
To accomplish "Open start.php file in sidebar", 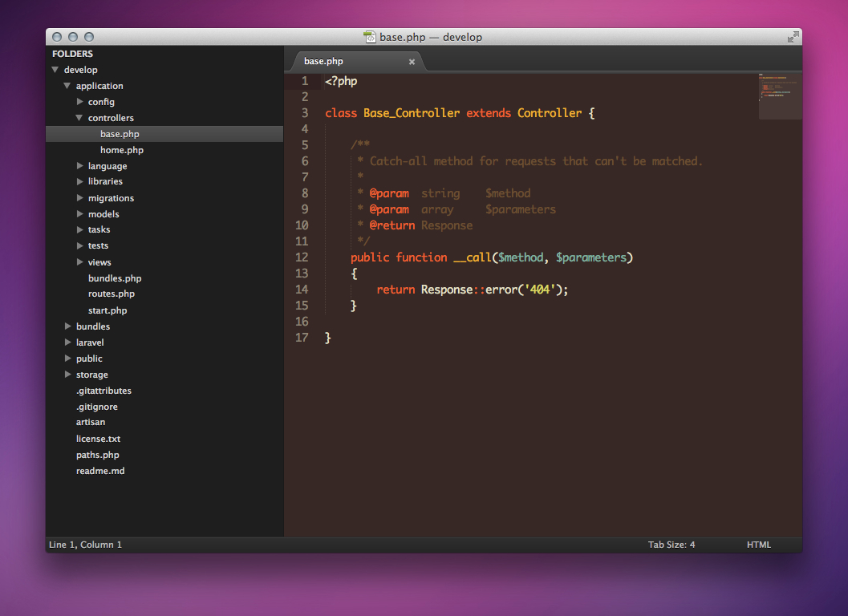I will (108, 310).
